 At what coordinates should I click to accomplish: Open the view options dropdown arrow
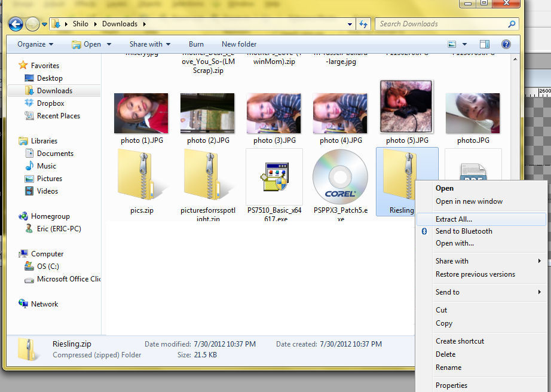pos(464,44)
